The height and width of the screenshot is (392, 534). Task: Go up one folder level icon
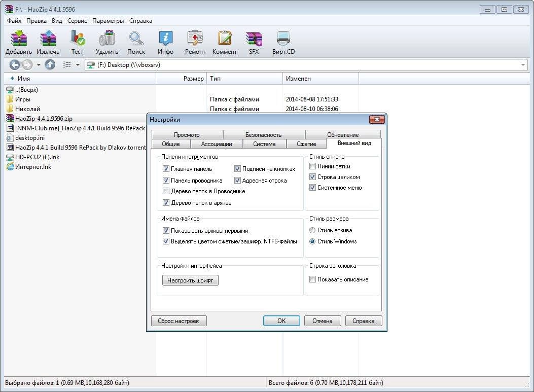coord(50,65)
